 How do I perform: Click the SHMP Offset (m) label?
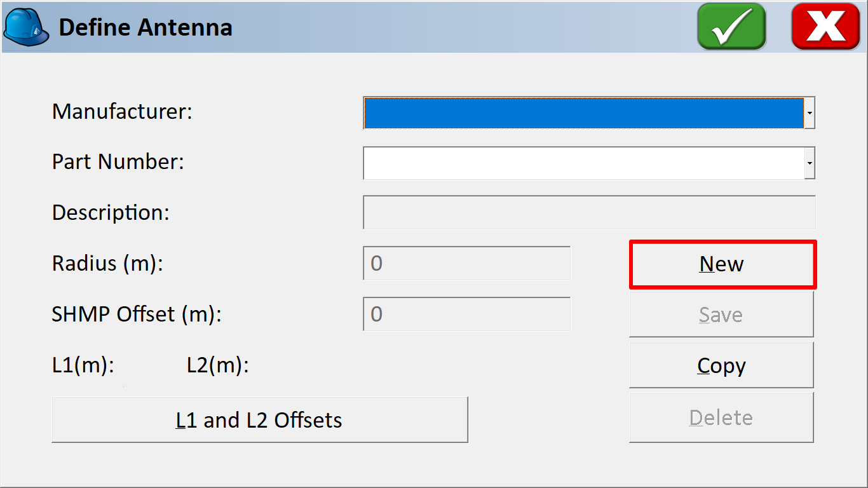click(137, 314)
